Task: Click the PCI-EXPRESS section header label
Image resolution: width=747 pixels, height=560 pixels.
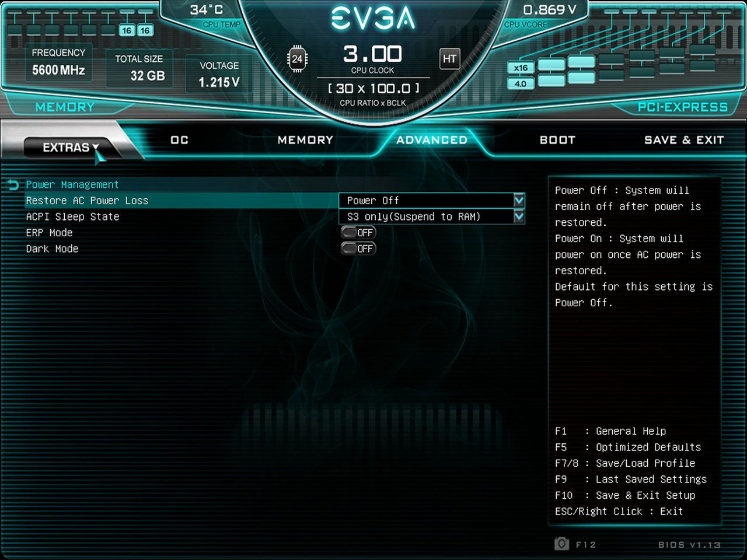Action: pyautogui.click(x=683, y=107)
